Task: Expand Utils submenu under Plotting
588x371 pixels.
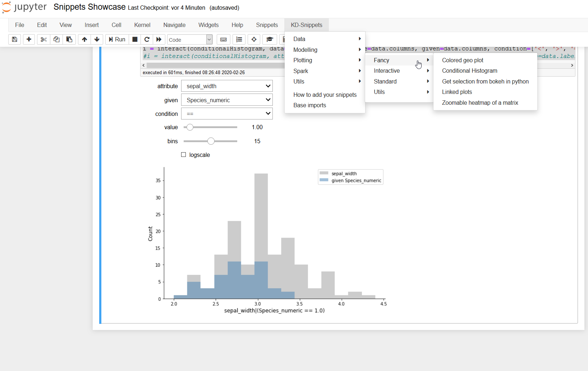Action: click(x=399, y=92)
